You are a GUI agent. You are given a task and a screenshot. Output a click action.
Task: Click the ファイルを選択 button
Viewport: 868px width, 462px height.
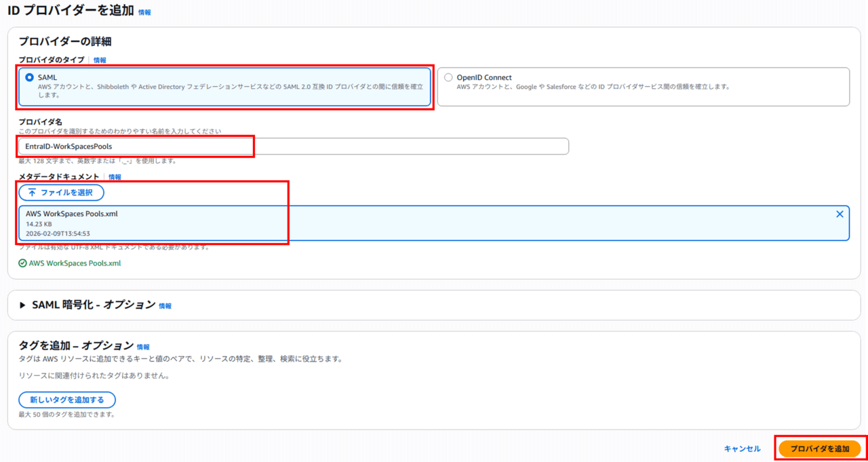point(61,192)
